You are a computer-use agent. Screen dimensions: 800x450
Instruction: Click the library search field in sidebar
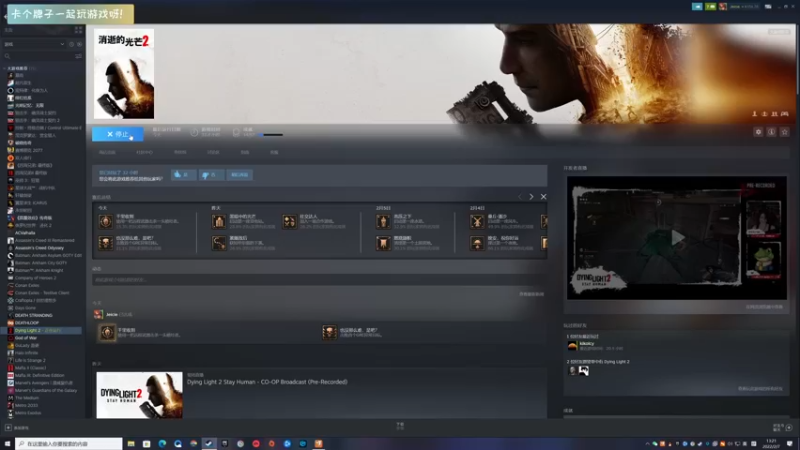(x=38, y=56)
